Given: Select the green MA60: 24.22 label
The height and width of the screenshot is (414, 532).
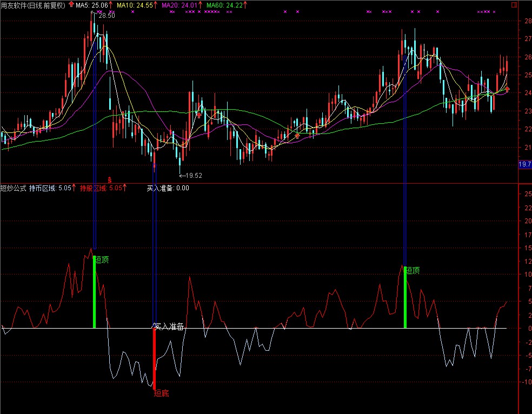Looking at the screenshot, I should (x=224, y=5).
